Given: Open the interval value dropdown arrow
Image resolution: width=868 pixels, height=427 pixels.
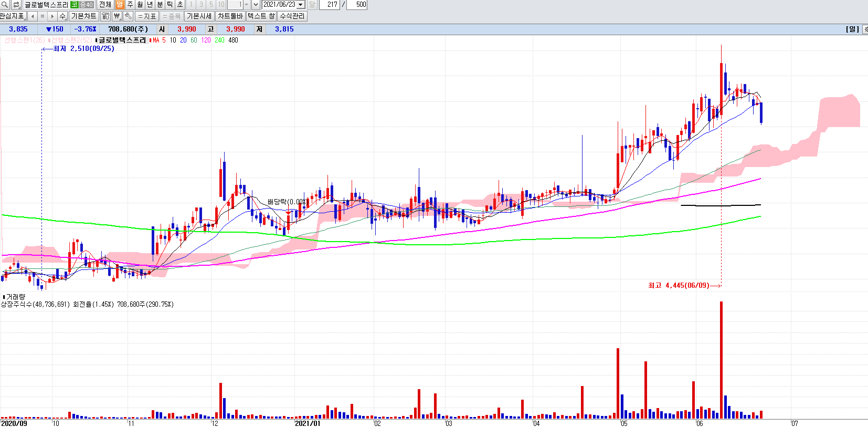Looking at the screenshot, I should [x=247, y=5].
